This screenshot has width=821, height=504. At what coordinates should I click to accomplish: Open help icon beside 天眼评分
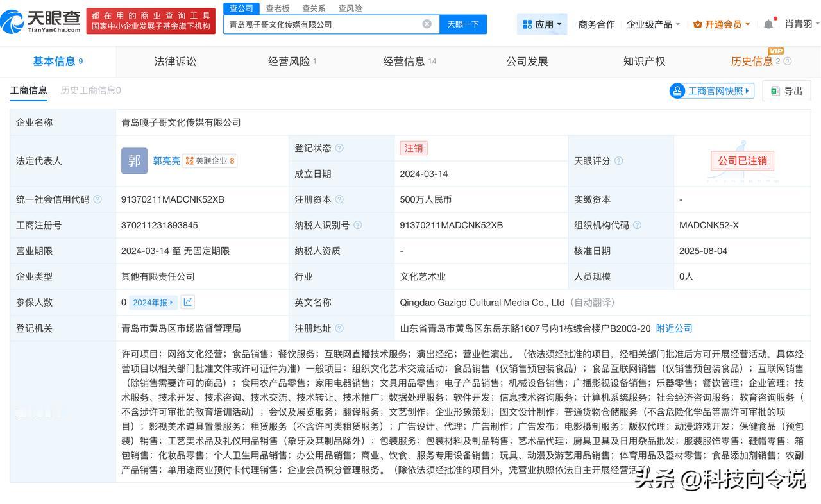click(619, 161)
